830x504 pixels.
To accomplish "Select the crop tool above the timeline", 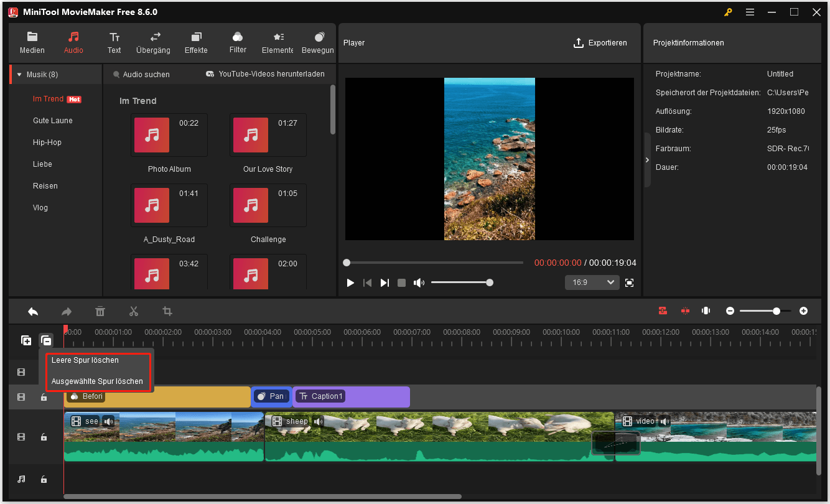I will pos(167,310).
